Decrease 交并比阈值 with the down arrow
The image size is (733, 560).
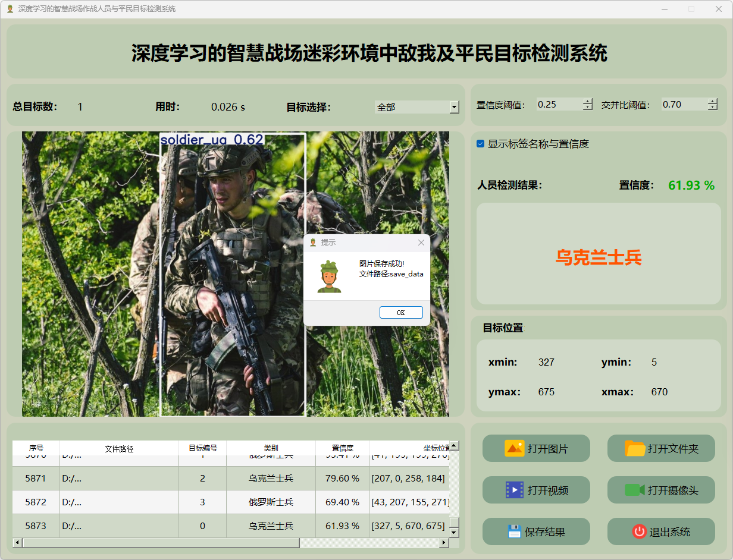click(x=712, y=108)
